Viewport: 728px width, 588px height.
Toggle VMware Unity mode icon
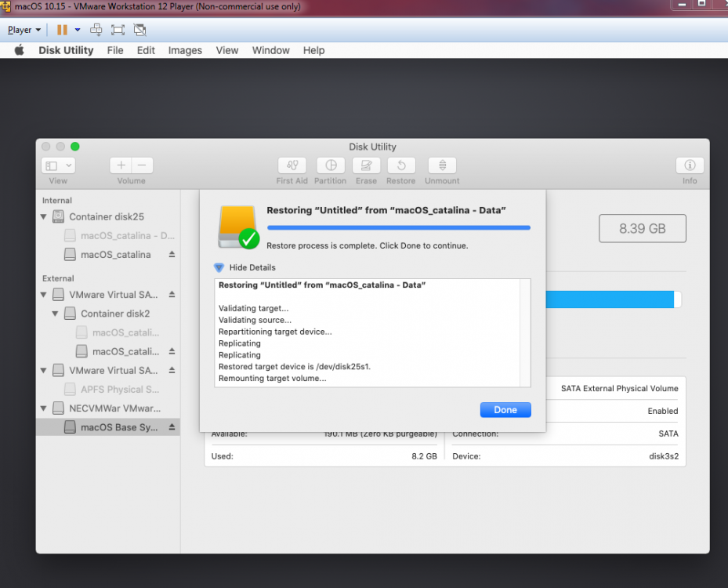[139, 30]
